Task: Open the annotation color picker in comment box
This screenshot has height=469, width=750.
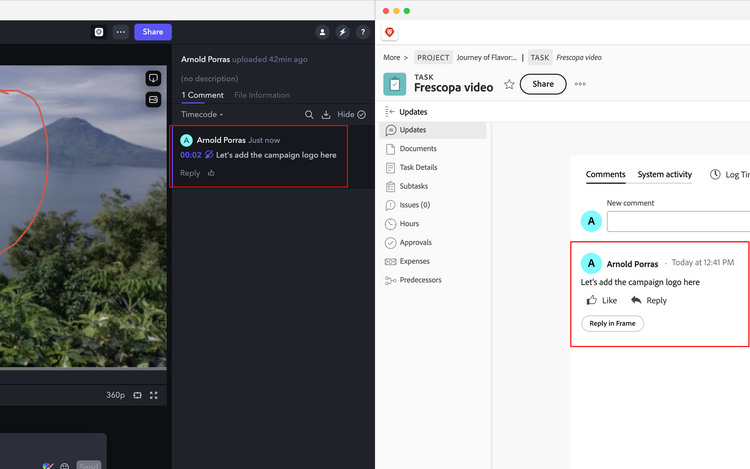Action: coord(47,466)
